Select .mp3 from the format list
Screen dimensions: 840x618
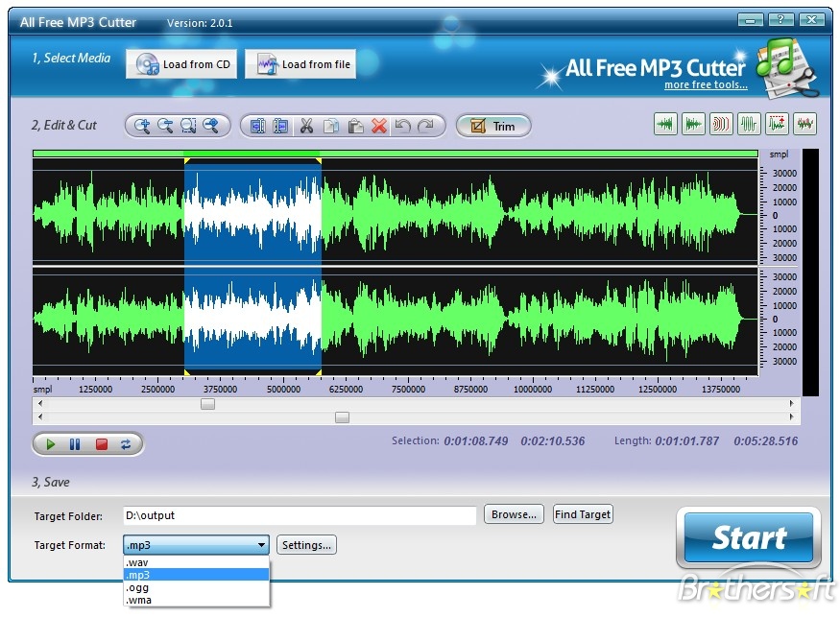196,575
